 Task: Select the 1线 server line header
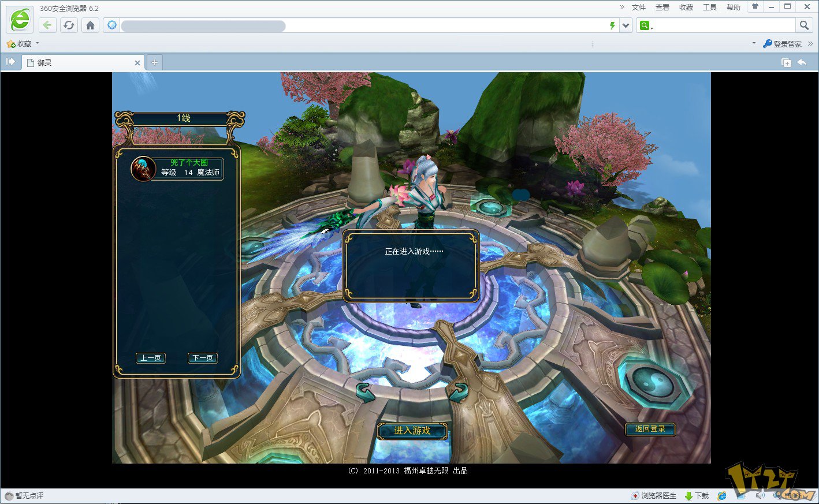pos(183,118)
